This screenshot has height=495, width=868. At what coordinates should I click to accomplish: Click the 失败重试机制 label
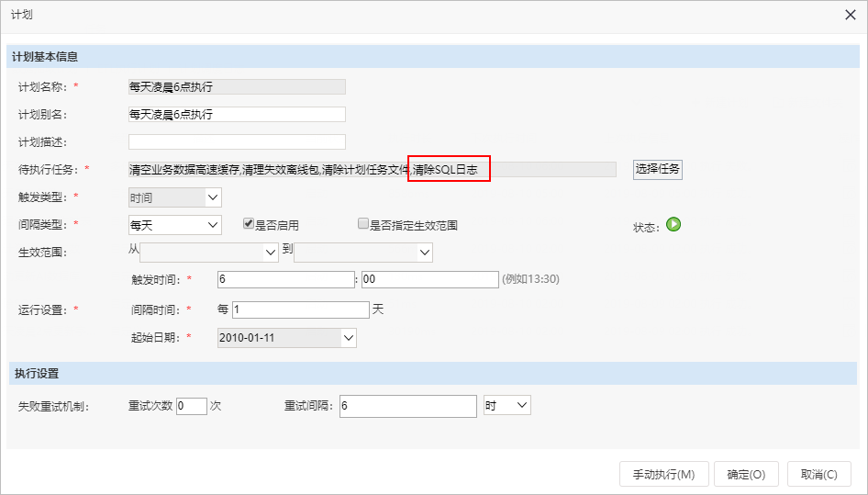[x=53, y=407]
